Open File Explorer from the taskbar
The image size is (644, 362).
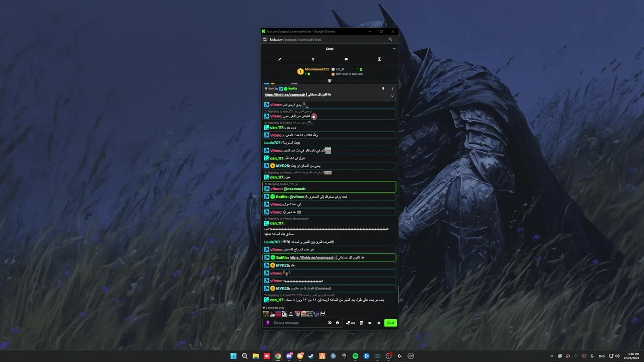[x=256, y=356]
